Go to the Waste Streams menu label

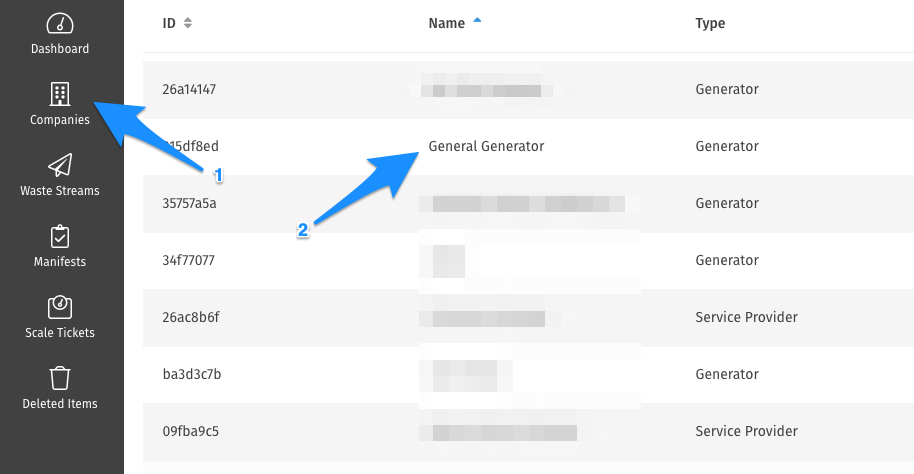tap(59, 191)
